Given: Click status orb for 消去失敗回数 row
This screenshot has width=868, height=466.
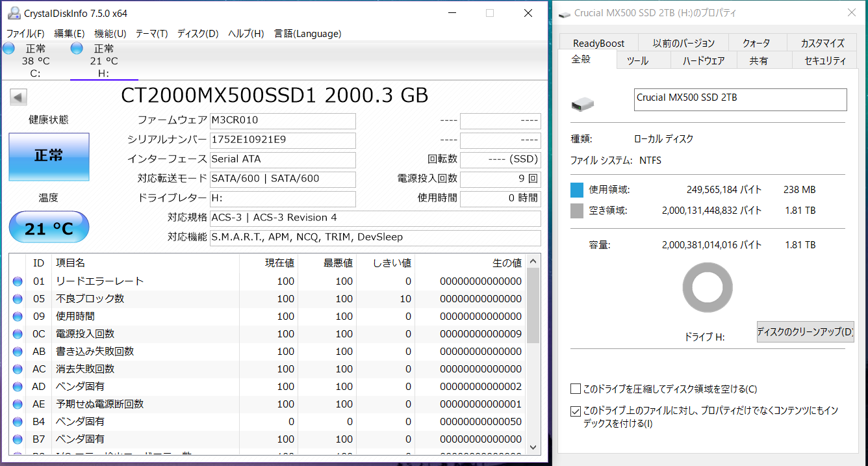Looking at the screenshot, I should click(x=18, y=369).
